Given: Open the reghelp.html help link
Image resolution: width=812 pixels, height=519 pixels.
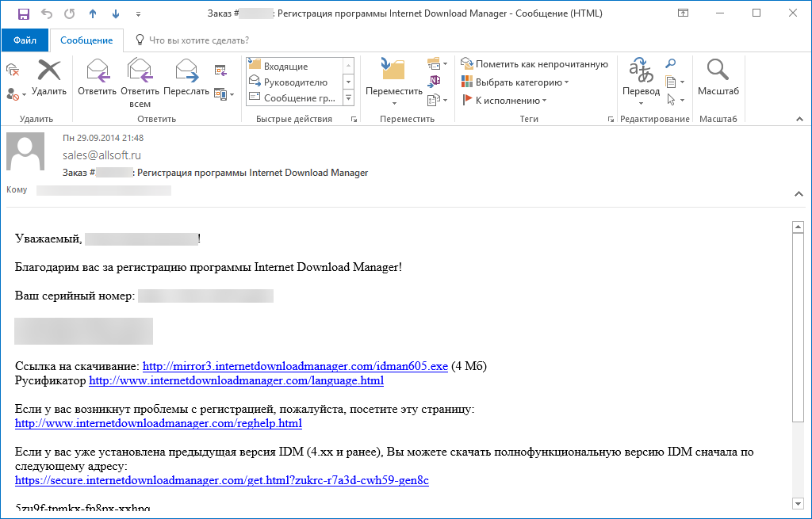Looking at the screenshot, I should click(x=159, y=423).
